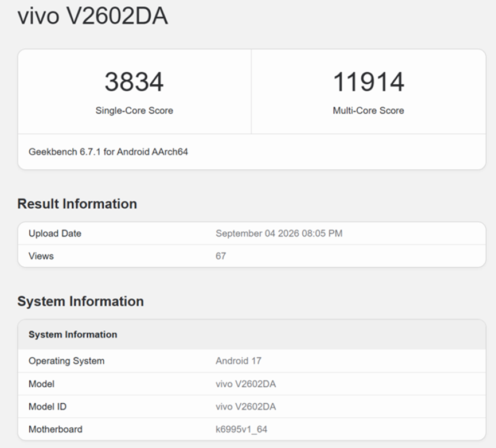Click the 'Views' row label
The width and height of the screenshot is (496, 448).
pos(41,256)
